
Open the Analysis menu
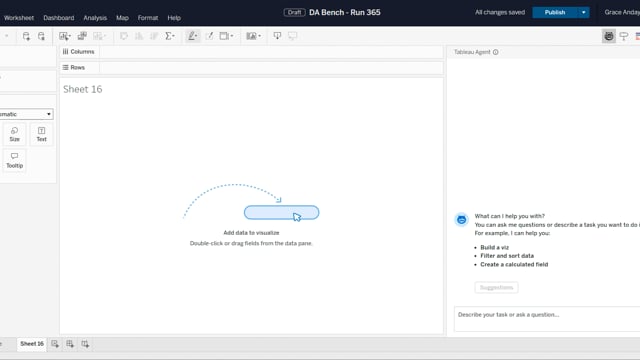(95, 18)
